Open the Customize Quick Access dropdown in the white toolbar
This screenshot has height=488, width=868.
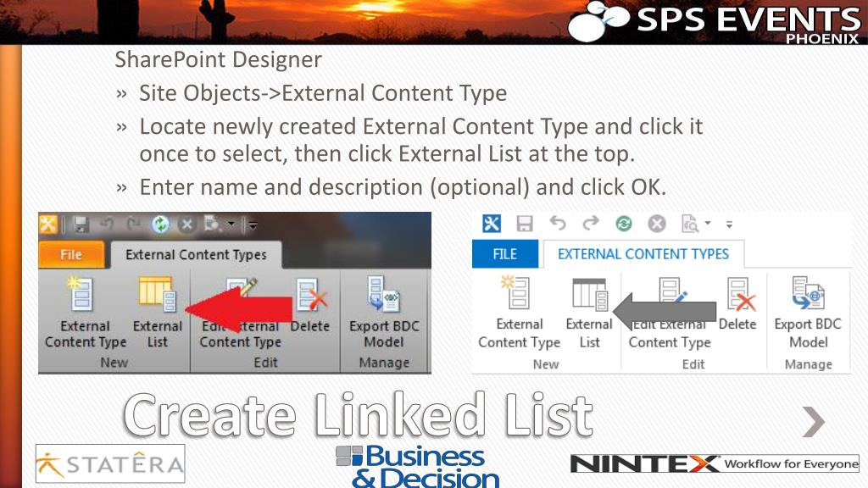pyautogui.click(x=730, y=225)
